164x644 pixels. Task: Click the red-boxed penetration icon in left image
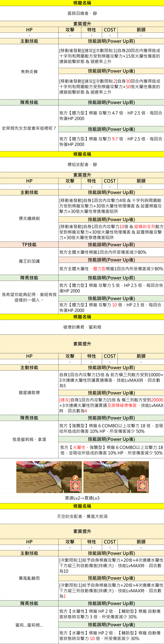[x=75, y=486]
